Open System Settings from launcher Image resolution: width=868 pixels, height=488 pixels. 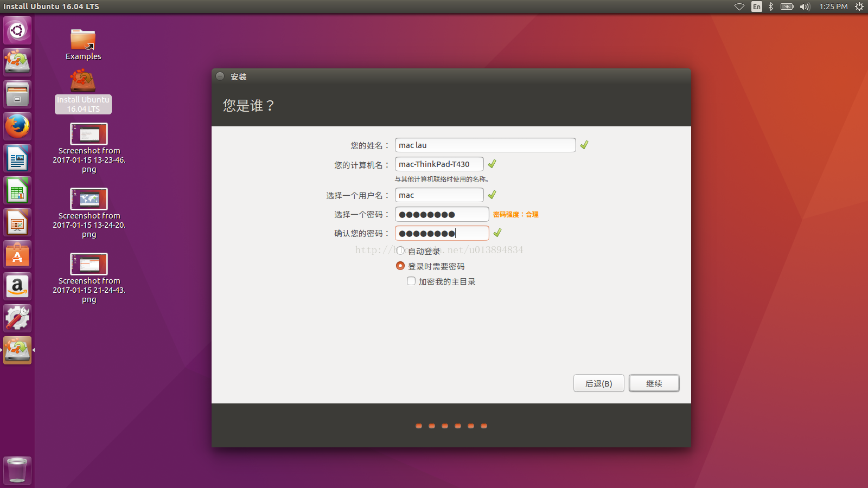[x=17, y=318]
